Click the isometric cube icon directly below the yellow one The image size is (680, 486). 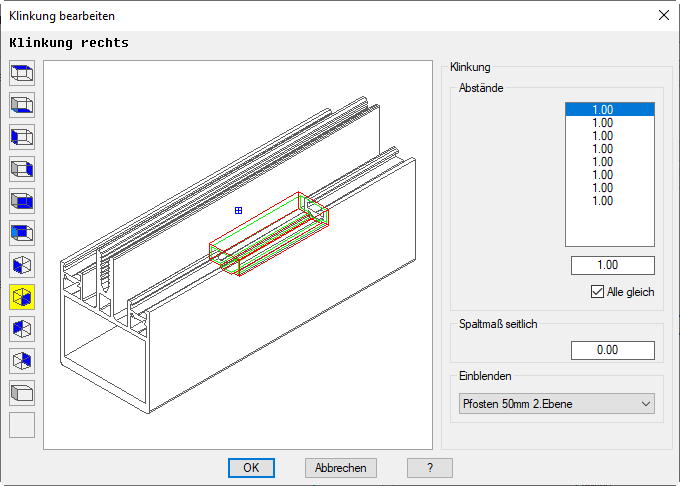(22, 329)
